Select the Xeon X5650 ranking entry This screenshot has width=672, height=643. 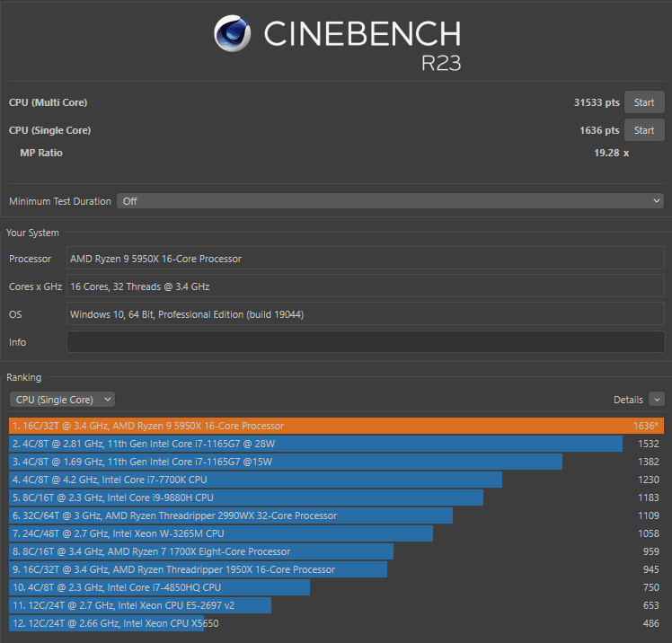tap(336, 623)
